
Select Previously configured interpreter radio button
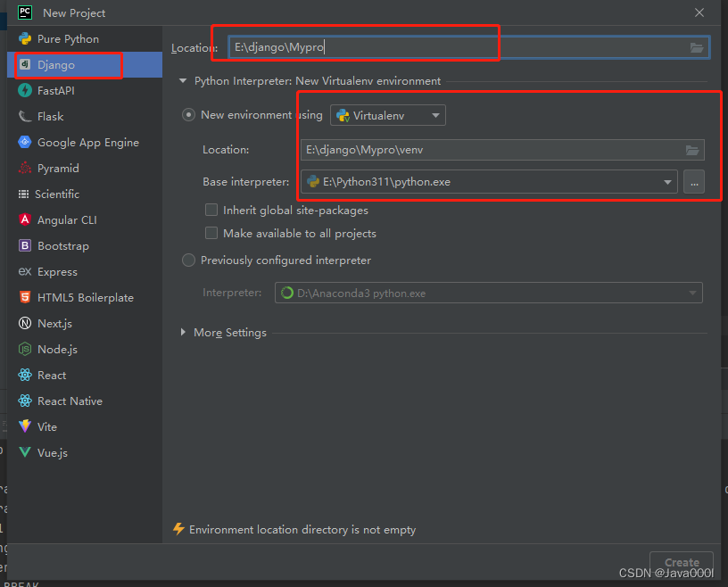click(x=188, y=260)
